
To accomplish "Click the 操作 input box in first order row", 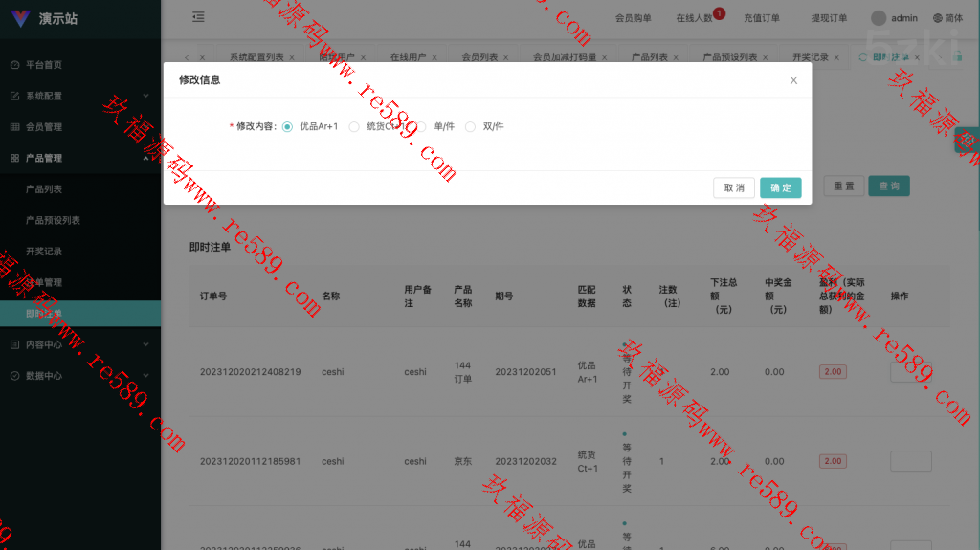I will tap(910, 372).
